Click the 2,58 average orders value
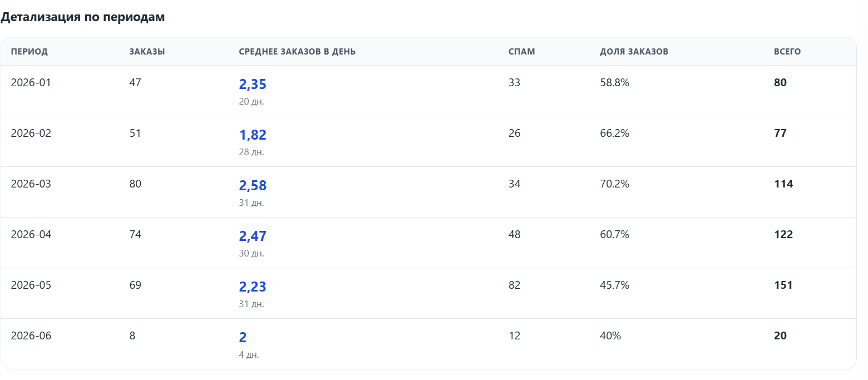The height and width of the screenshot is (380, 868). tap(253, 186)
